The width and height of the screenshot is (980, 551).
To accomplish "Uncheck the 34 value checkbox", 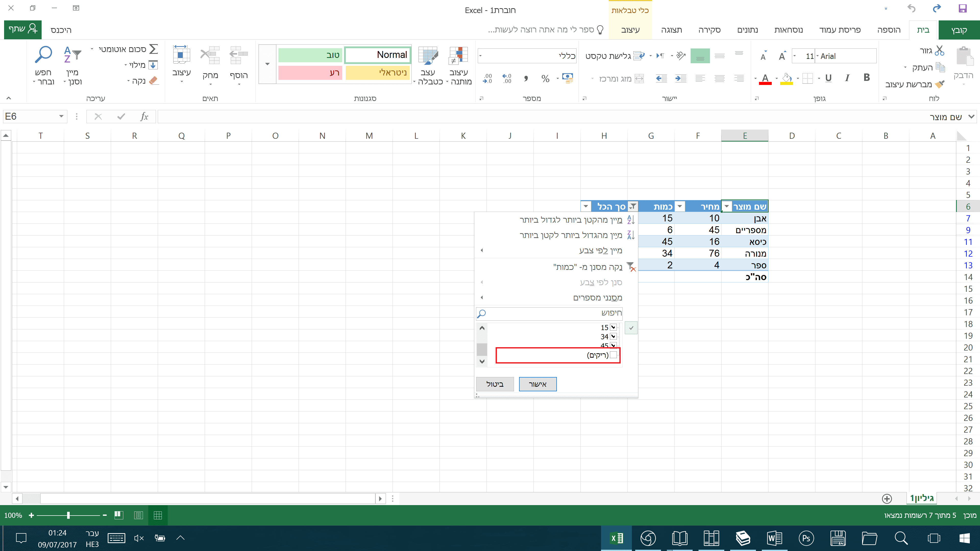I will [613, 336].
